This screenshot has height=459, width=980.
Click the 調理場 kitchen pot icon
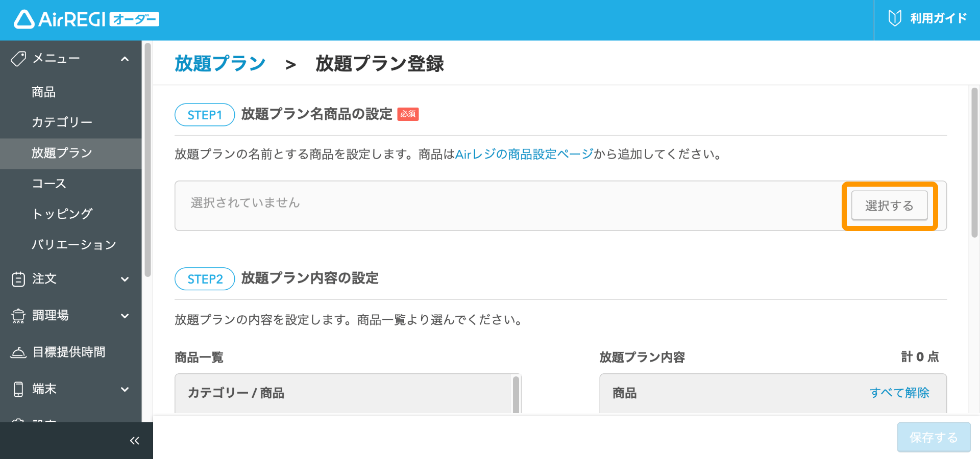tap(18, 316)
